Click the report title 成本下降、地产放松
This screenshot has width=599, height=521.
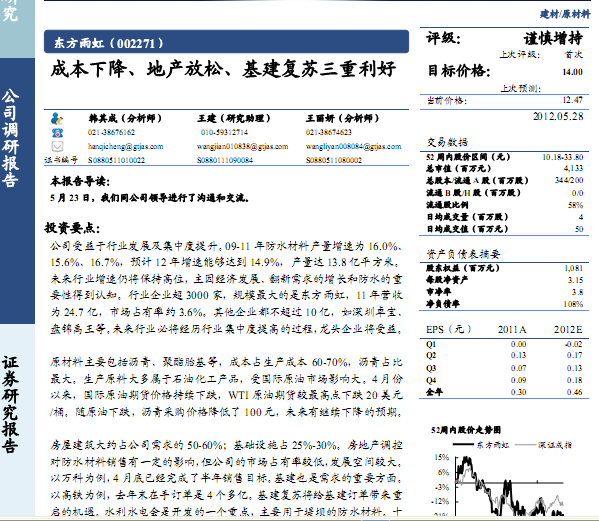click(x=223, y=69)
